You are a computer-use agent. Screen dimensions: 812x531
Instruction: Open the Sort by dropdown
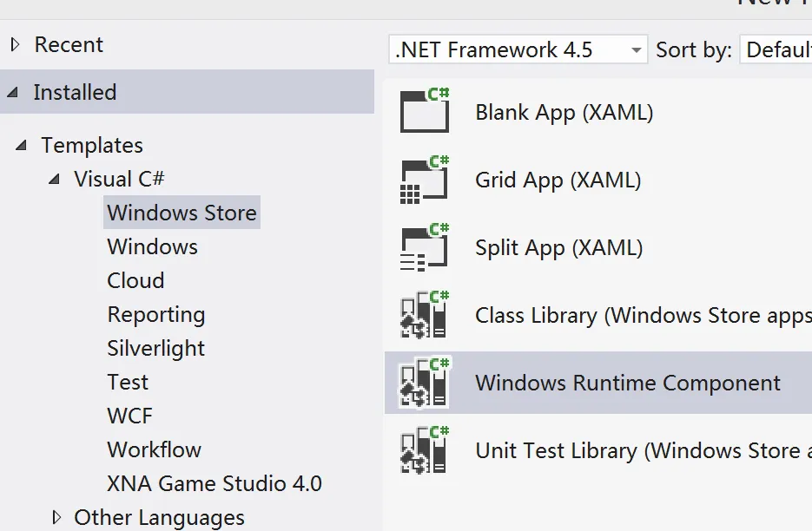(776, 49)
